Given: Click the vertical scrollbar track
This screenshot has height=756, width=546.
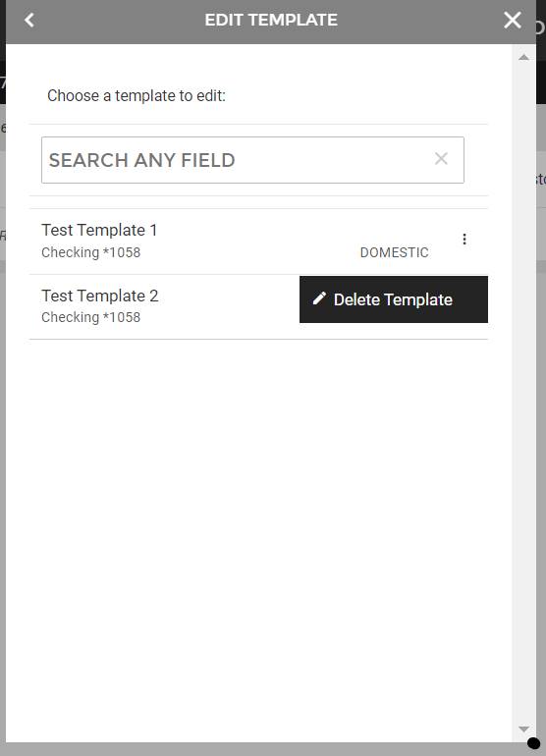Looking at the screenshot, I should [x=523, y=393].
